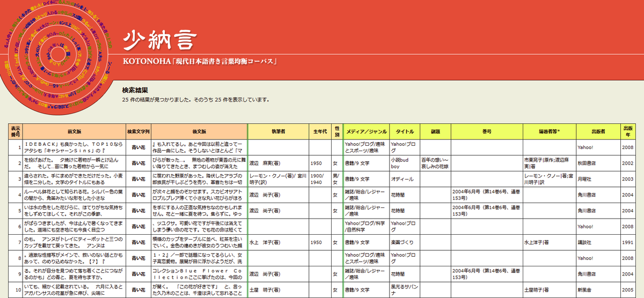The image size is (644, 298).
Task: Click genre 書籍/9 文学 in row 3
Action: (x=358, y=179)
